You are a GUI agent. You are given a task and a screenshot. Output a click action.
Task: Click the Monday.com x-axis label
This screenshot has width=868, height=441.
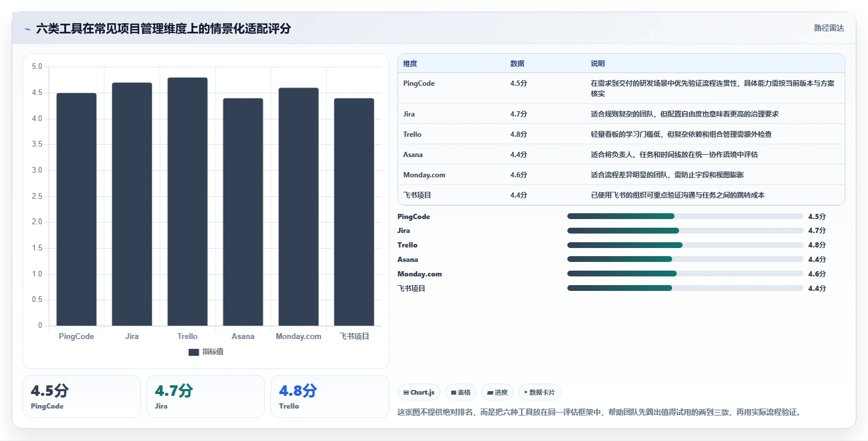298,336
